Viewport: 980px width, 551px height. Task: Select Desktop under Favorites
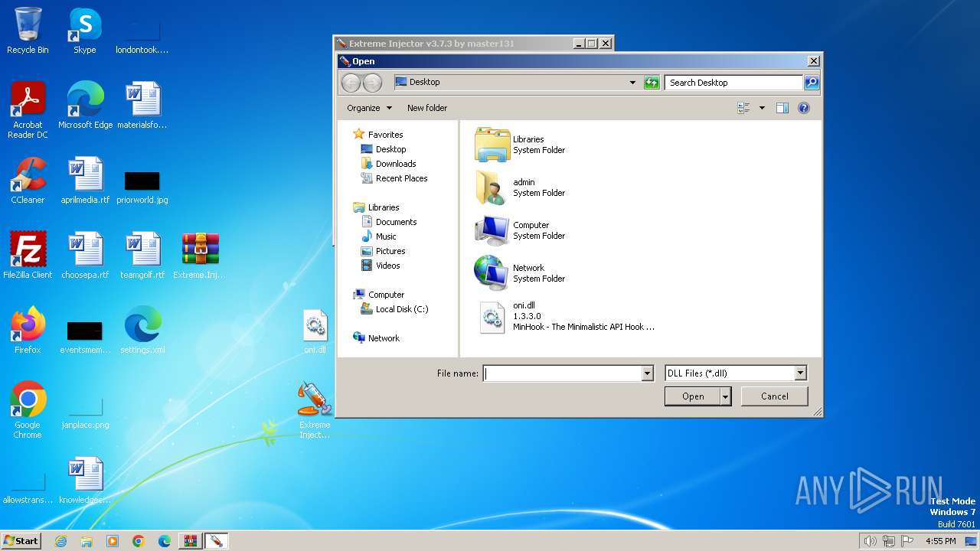390,149
